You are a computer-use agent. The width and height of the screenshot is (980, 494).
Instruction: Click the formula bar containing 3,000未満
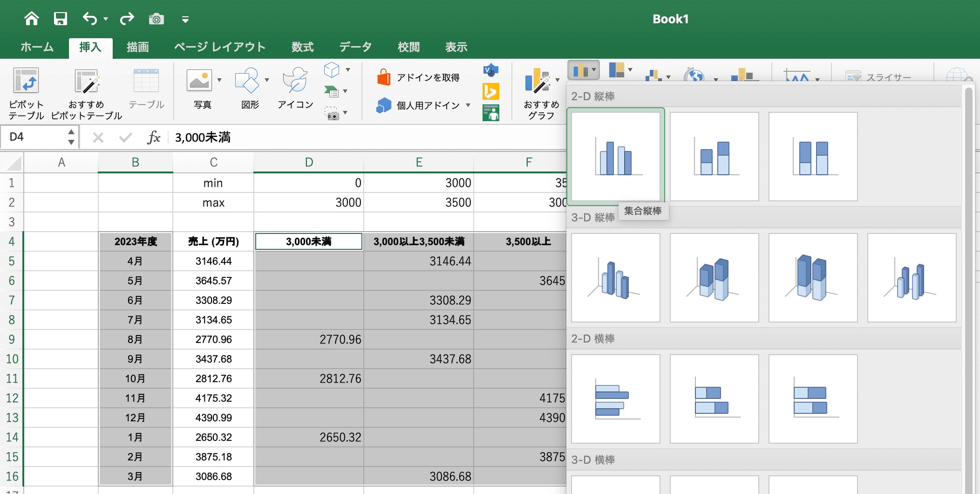(368, 137)
